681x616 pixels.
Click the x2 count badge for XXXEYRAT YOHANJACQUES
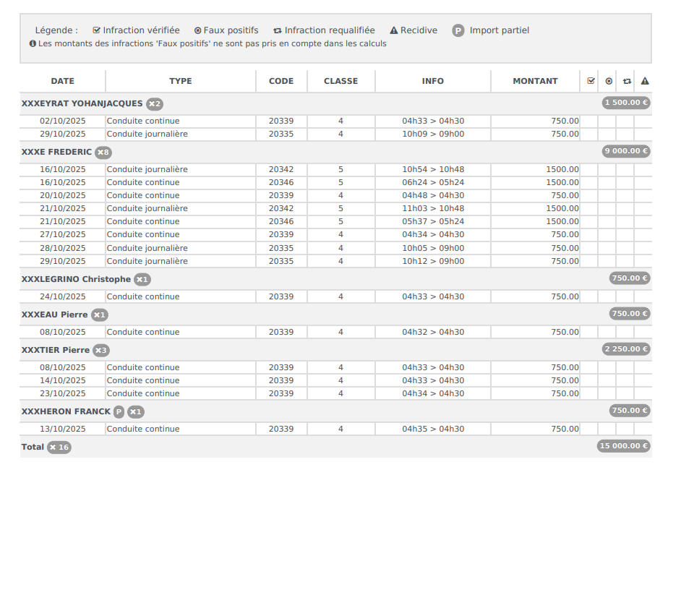[x=155, y=104]
